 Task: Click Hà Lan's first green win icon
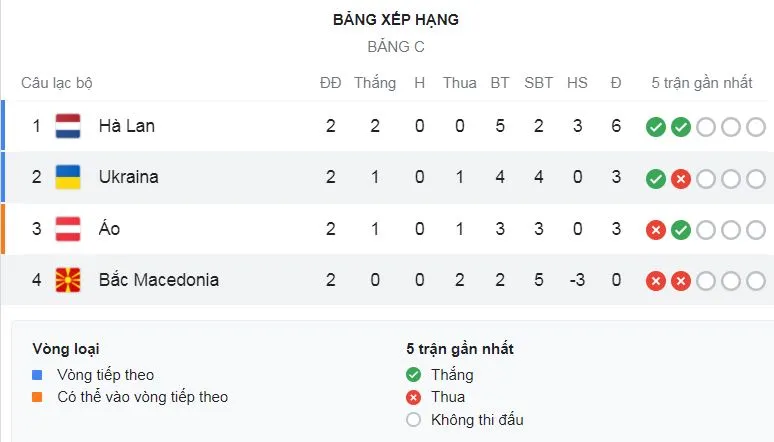click(656, 127)
